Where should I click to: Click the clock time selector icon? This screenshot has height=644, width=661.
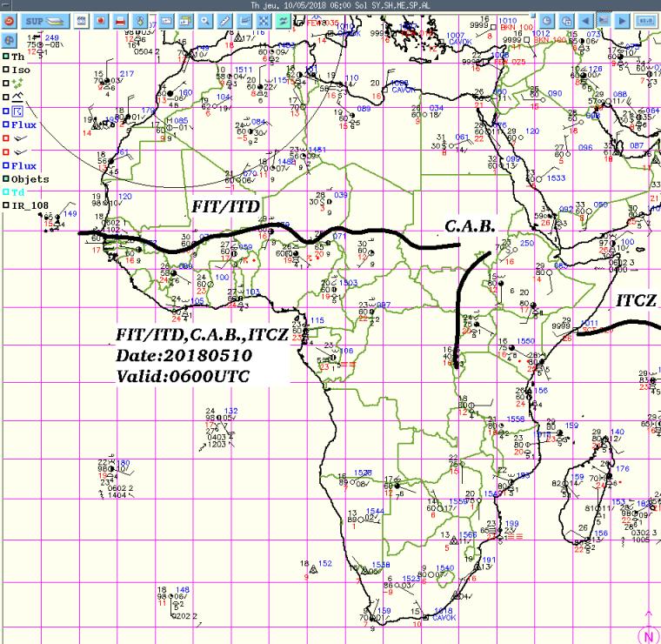tap(548, 19)
